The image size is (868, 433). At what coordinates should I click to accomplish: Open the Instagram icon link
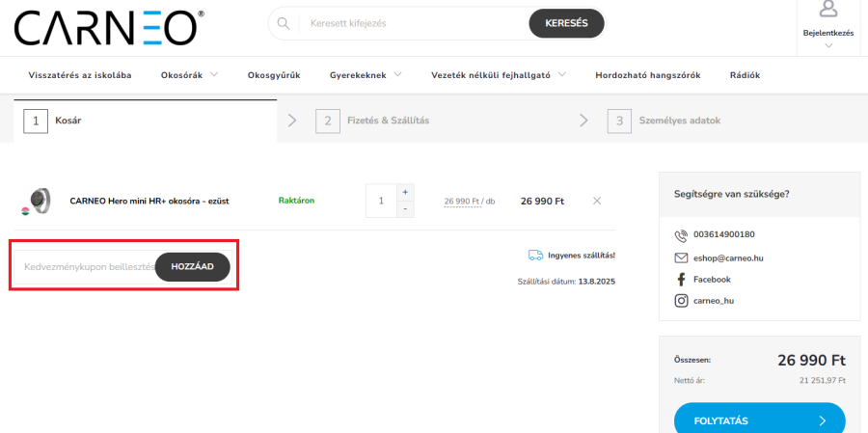pos(681,301)
